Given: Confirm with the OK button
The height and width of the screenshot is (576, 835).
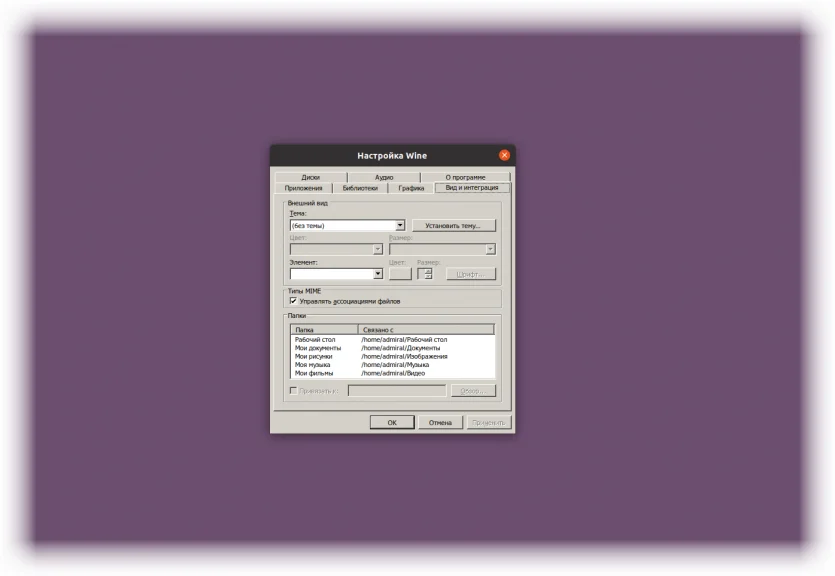Looking at the screenshot, I should pyautogui.click(x=392, y=422).
